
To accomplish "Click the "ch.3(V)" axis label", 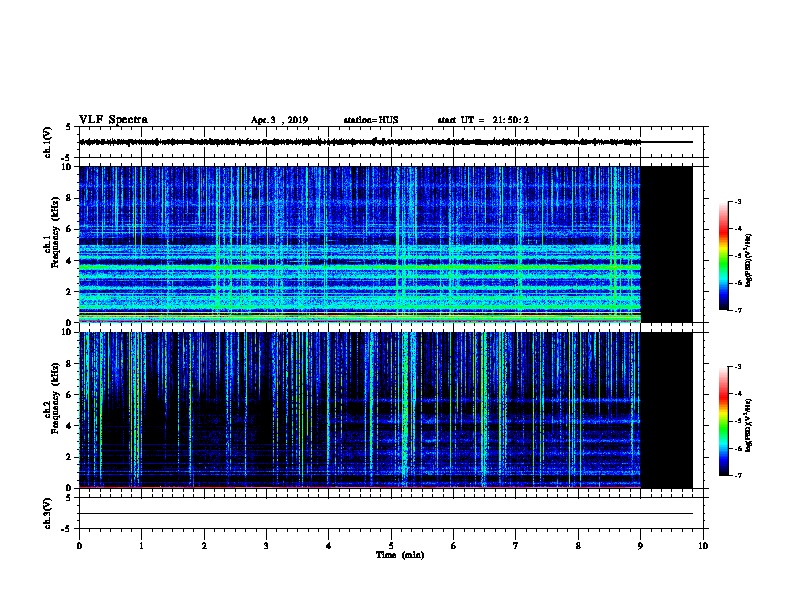I will (48, 513).
